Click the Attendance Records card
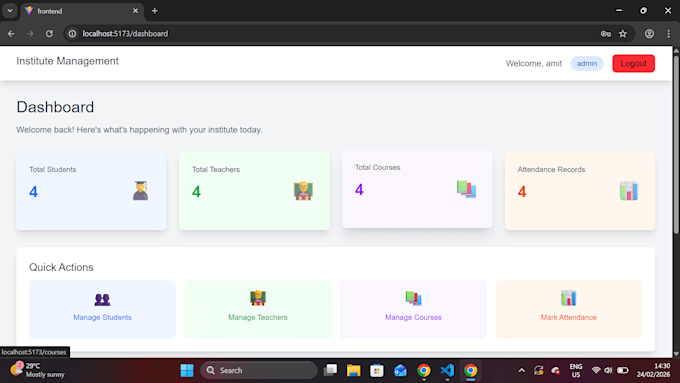This screenshot has width=680, height=383. [x=580, y=191]
